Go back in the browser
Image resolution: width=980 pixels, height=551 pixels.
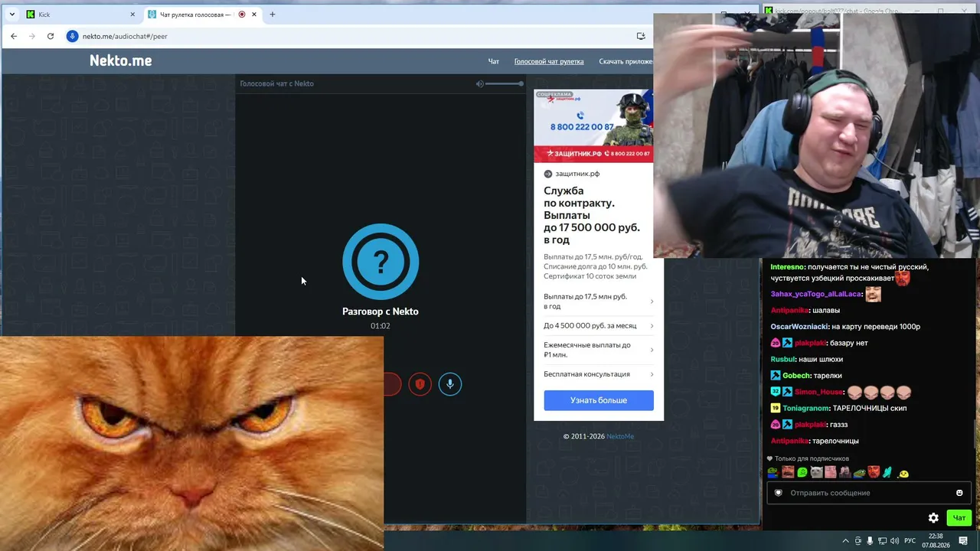pos(14,36)
